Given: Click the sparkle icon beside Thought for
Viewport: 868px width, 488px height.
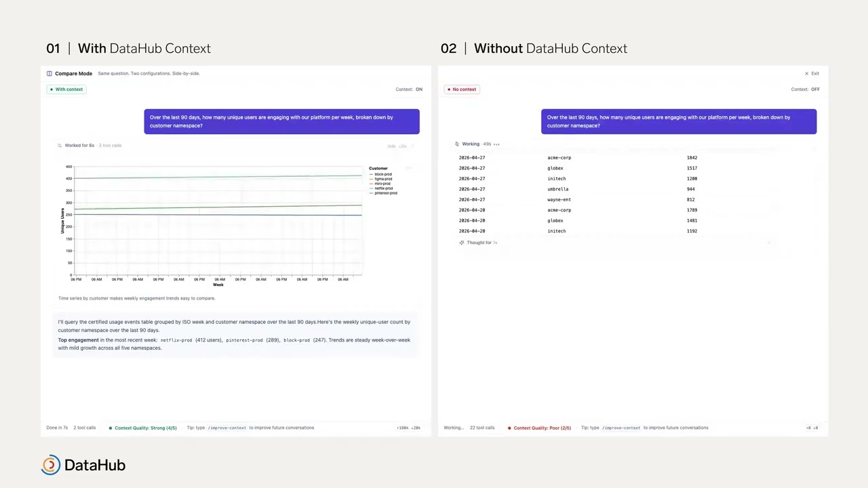Looking at the screenshot, I should tap(462, 243).
